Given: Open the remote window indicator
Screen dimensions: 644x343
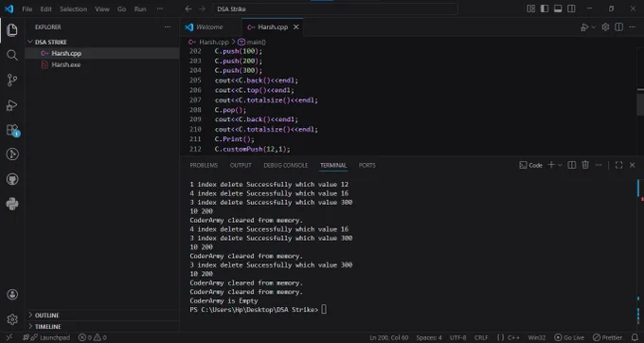Looking at the screenshot, I should [x=9, y=337].
